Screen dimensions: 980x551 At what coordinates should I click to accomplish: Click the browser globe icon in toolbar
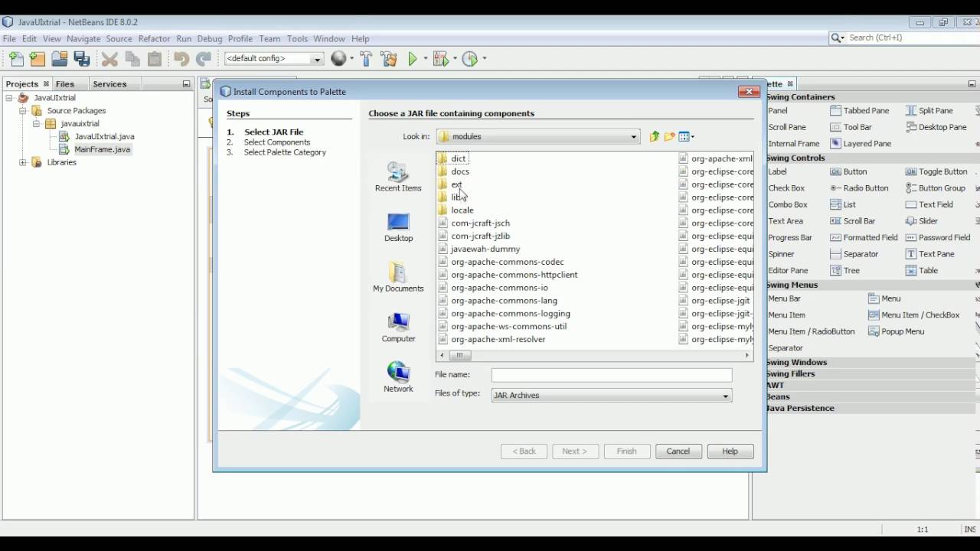click(338, 59)
